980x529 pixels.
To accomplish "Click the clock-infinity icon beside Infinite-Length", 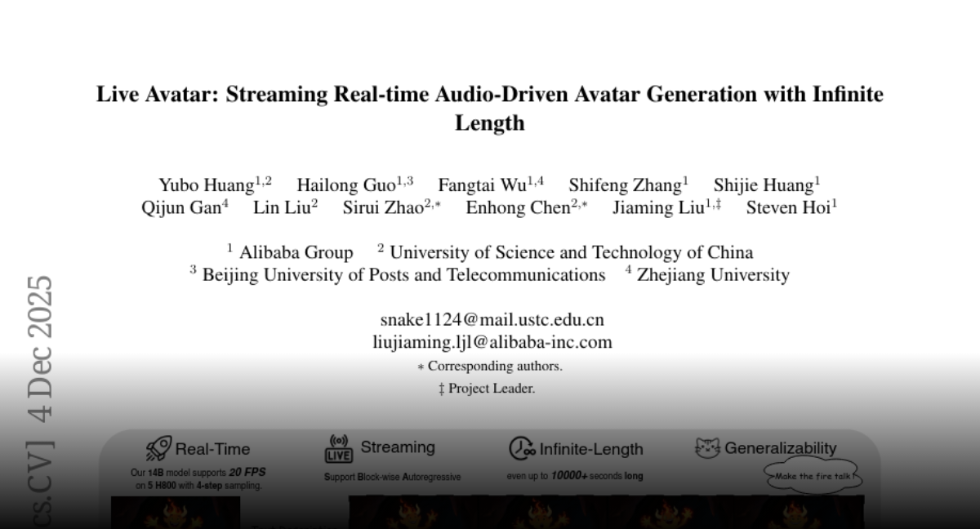I will (x=521, y=448).
